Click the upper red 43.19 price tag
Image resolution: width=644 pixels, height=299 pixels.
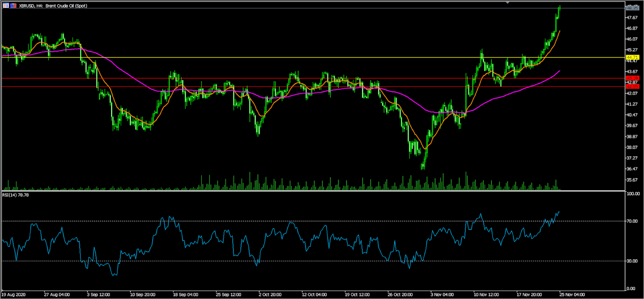pos(632,78)
